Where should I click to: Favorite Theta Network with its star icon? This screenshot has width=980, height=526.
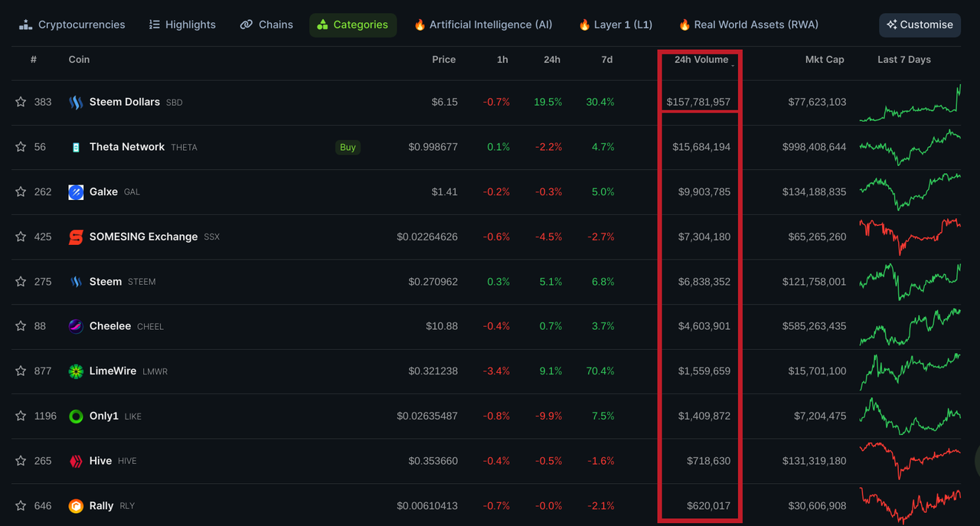coord(21,147)
